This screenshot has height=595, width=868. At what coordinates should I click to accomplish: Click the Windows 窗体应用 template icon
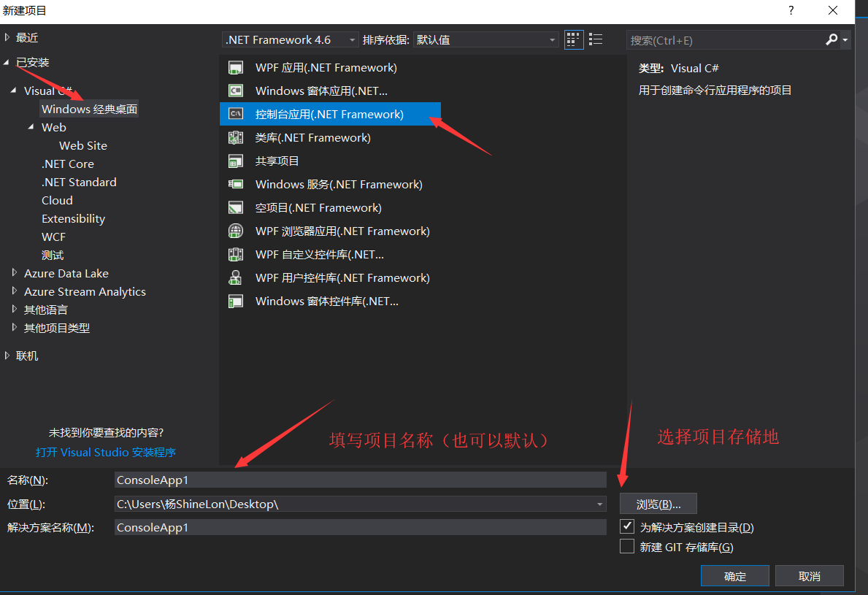coord(236,91)
